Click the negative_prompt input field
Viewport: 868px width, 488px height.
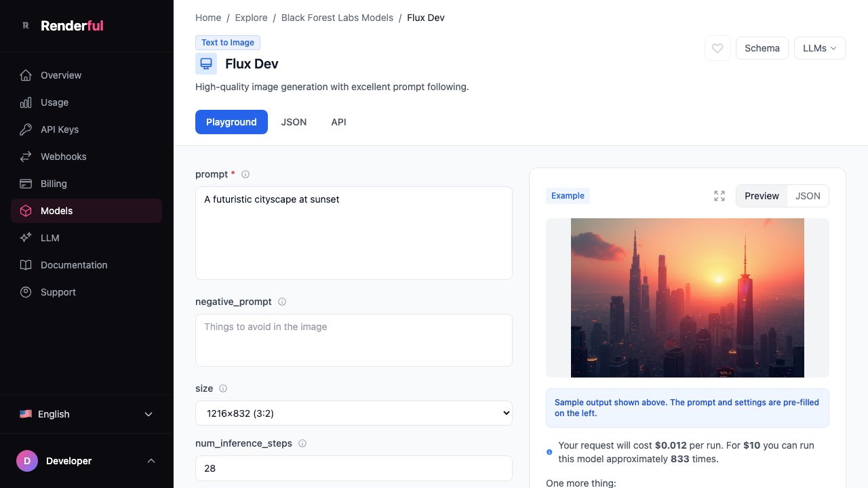pos(353,340)
